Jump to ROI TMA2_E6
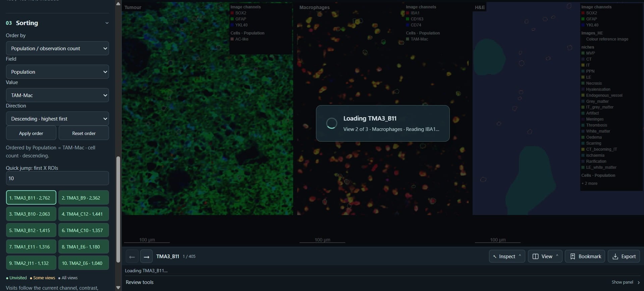The image size is (644, 291). point(84,263)
